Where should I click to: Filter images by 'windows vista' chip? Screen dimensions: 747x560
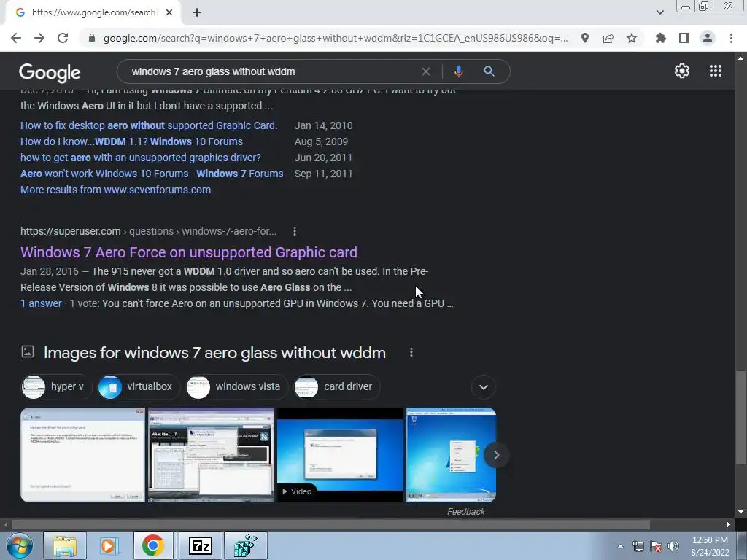(x=236, y=386)
